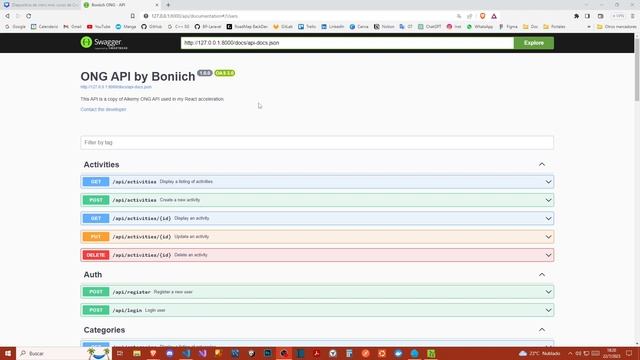Open the LinkedIn bookmark

(x=333, y=27)
